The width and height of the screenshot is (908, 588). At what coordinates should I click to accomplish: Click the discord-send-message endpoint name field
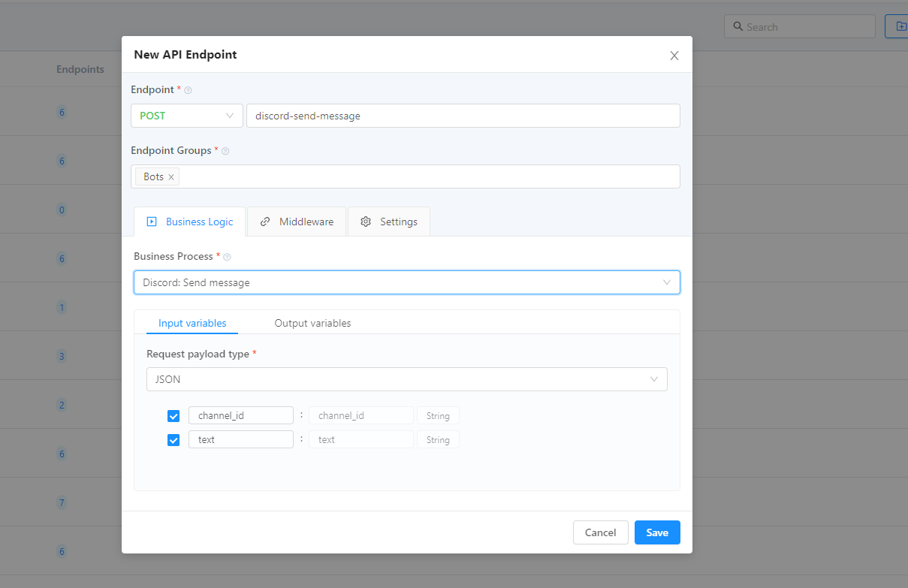[x=463, y=116]
